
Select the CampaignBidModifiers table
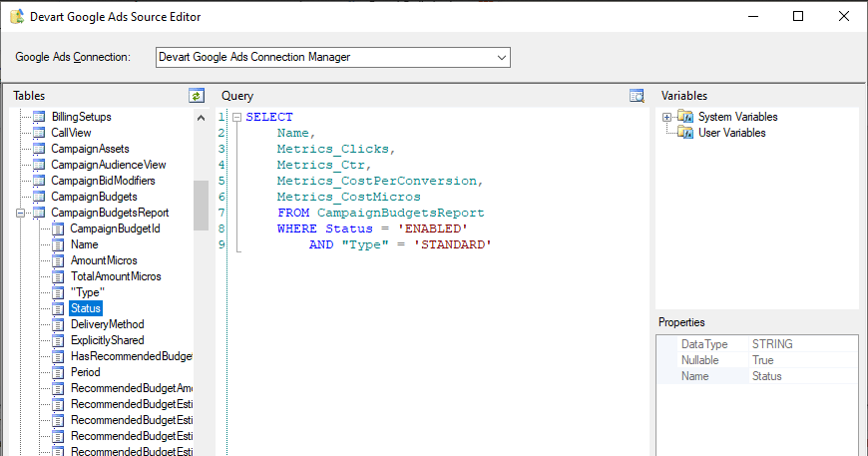pos(103,181)
